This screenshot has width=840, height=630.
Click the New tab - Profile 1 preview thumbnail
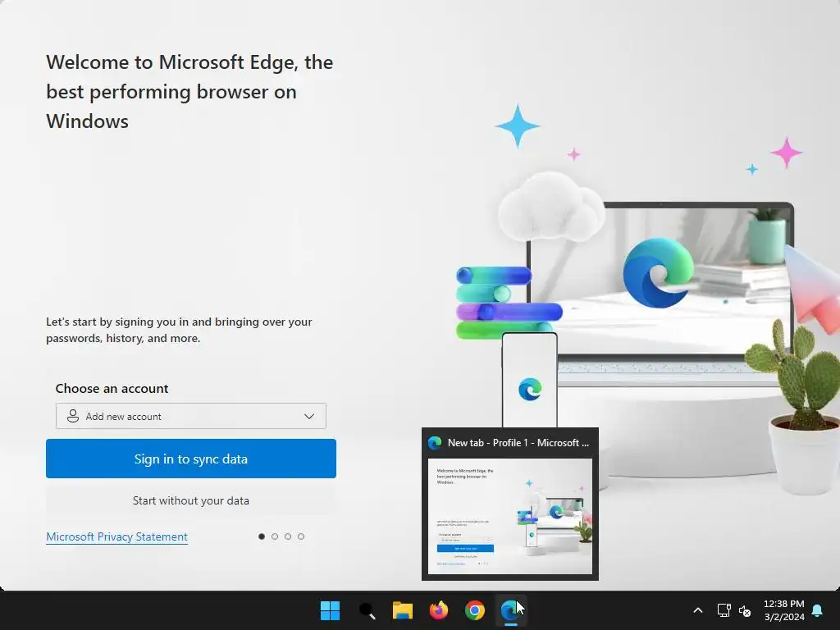tap(510, 517)
